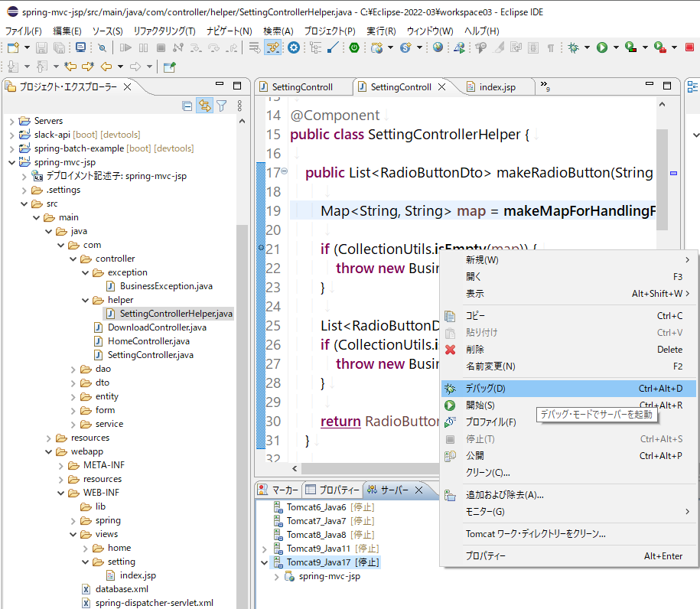Open the Monitor (モニター) submenu
The image size is (700, 609).
click(568, 512)
